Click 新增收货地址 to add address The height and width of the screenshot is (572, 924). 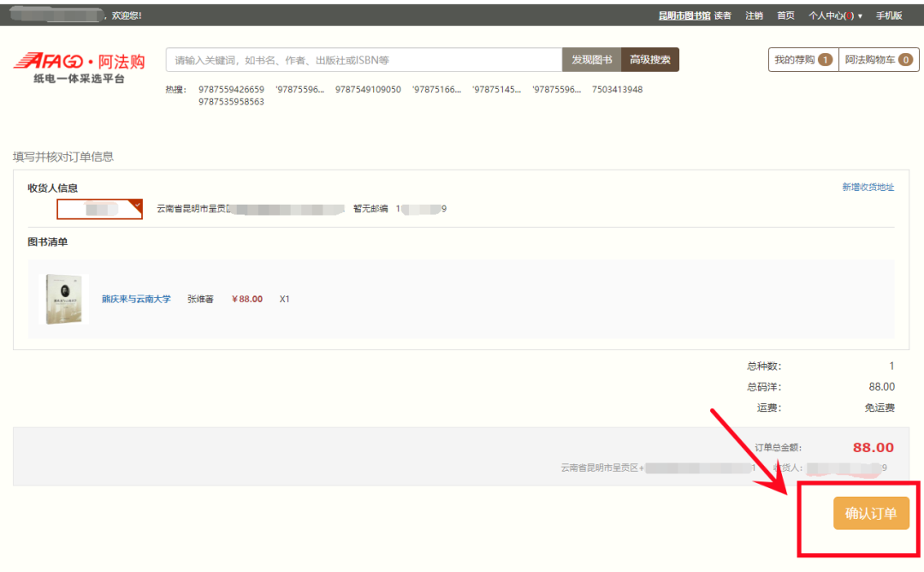(x=868, y=188)
